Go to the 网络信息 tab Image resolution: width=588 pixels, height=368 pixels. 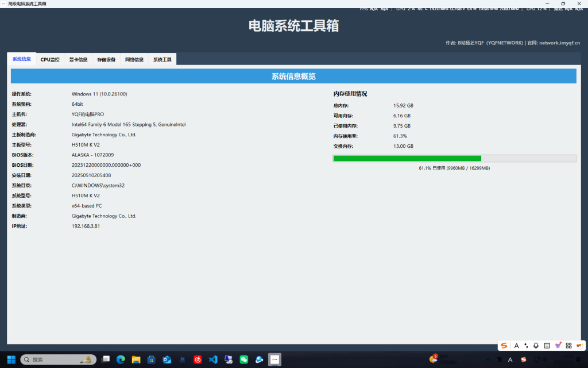(134, 59)
